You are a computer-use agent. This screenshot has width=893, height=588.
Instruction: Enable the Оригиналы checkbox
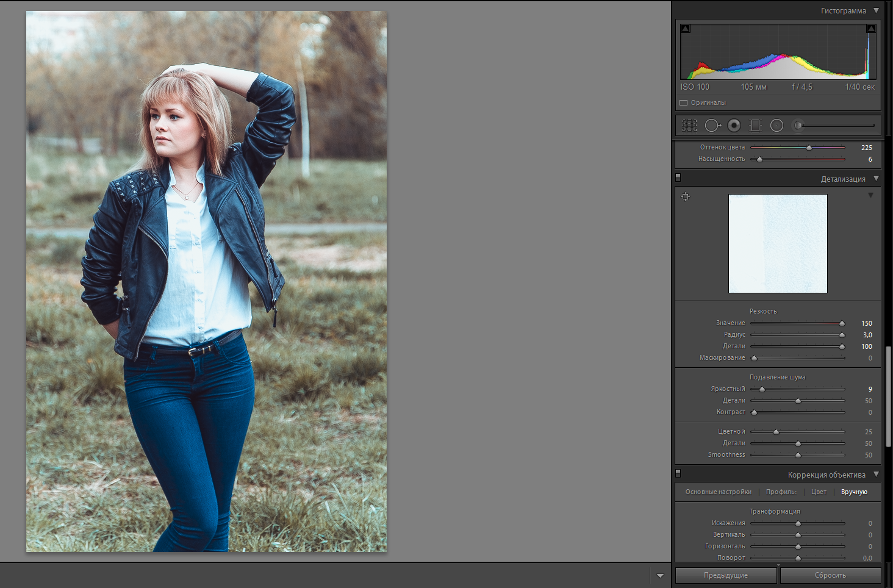[x=684, y=102]
